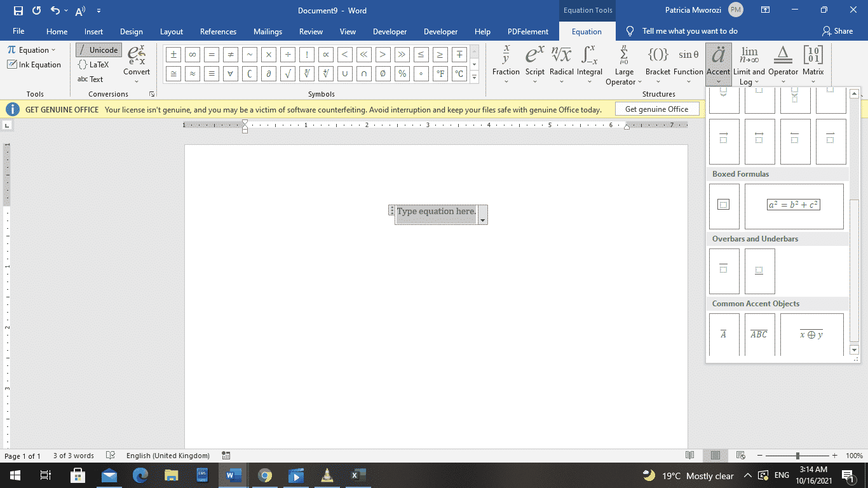Switch to the Review tab
Viewport: 868px width, 488px height.
click(x=311, y=31)
